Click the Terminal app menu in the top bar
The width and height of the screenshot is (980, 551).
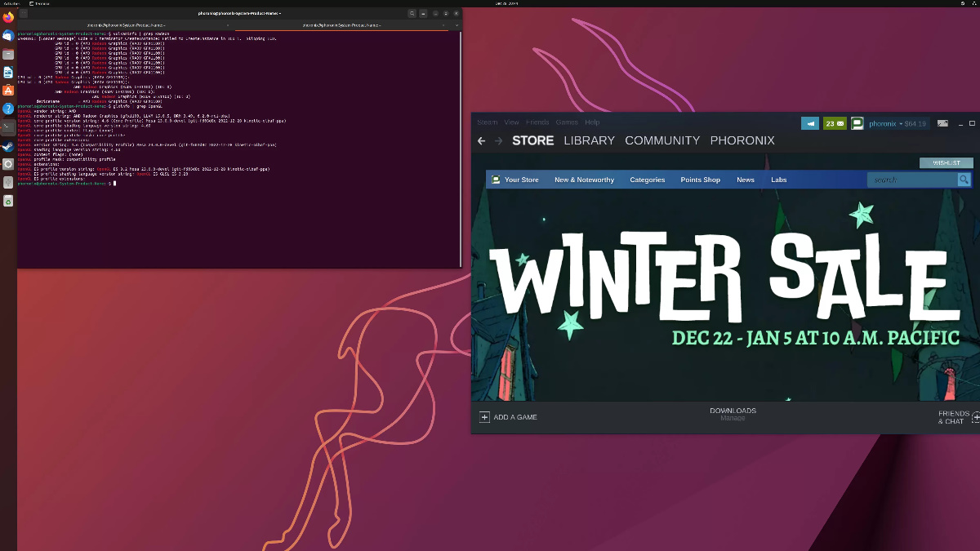tap(40, 3)
